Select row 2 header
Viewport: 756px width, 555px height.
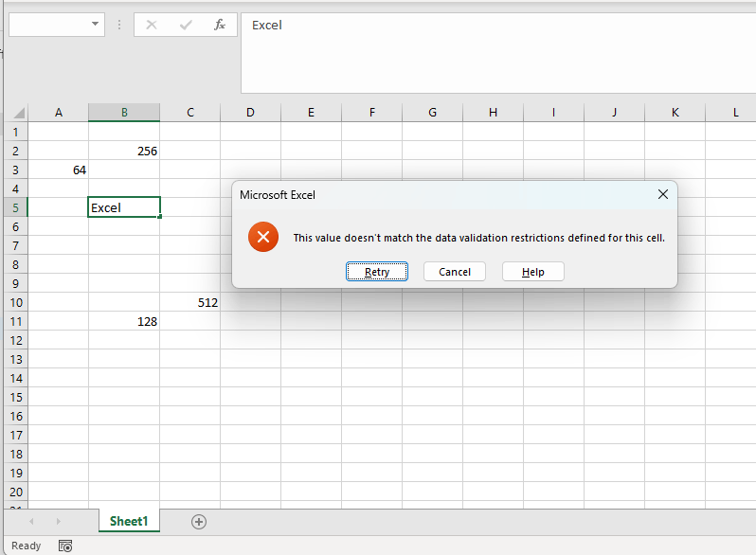16,151
